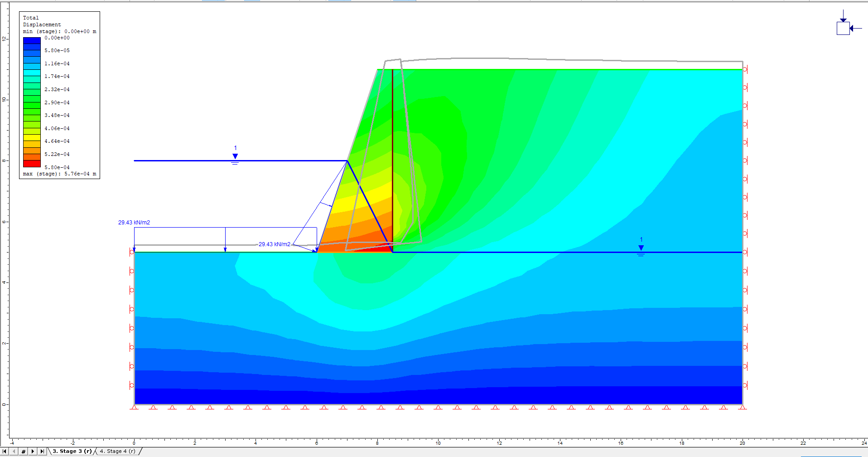Select the Stage 3 (r) tab
This screenshot has height=457, width=868.
coord(72,452)
